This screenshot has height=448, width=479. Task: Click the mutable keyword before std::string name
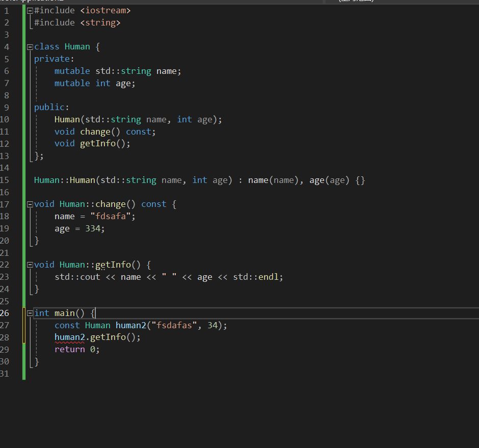pos(72,71)
